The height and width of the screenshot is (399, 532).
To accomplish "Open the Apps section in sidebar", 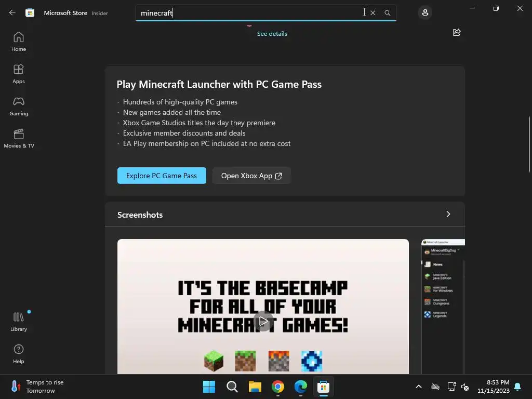I will [19, 74].
